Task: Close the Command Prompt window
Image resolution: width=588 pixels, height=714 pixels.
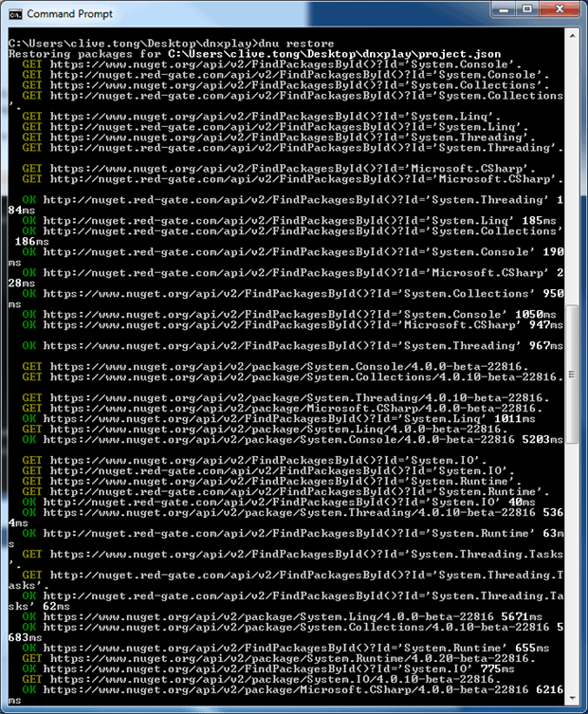Action: coord(560,9)
